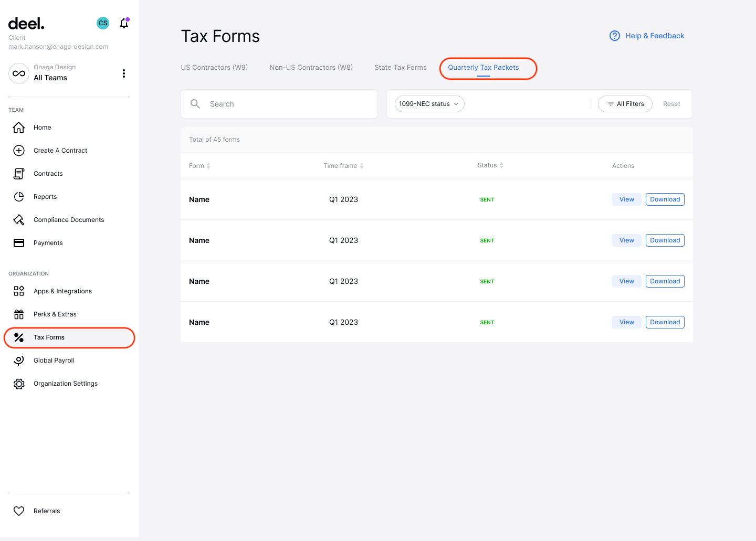Open Apps & Integrations

62,291
